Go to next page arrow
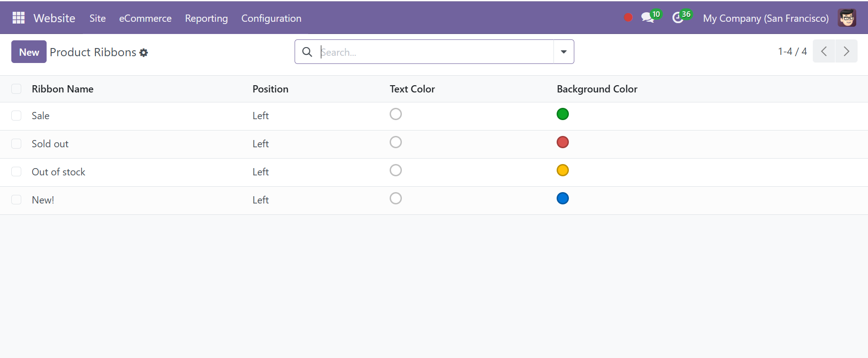The height and width of the screenshot is (358, 868). coord(846,51)
